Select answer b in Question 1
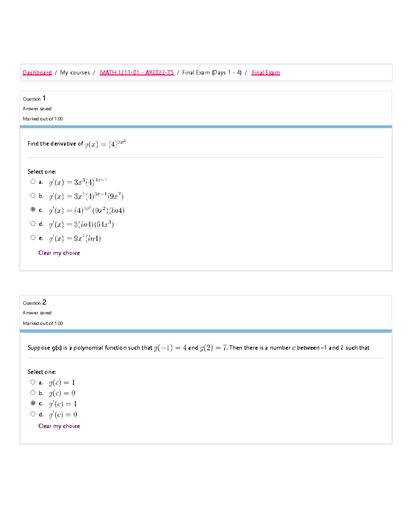Image resolution: width=411 pixels, height=532 pixels. pos(33,195)
